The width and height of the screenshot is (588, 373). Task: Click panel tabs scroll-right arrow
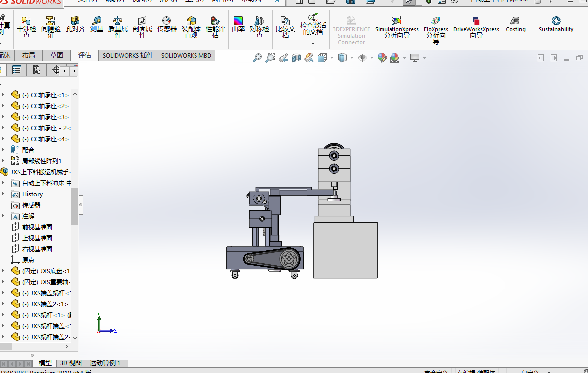click(74, 71)
